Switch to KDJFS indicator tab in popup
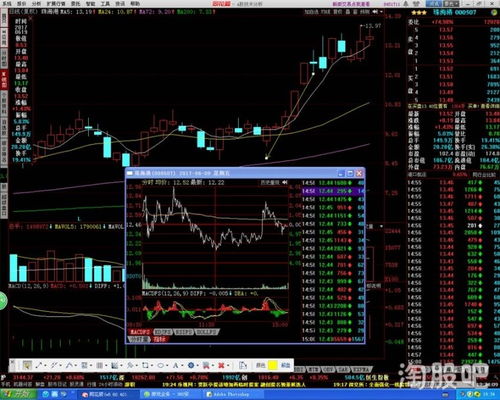 [x=163, y=332]
